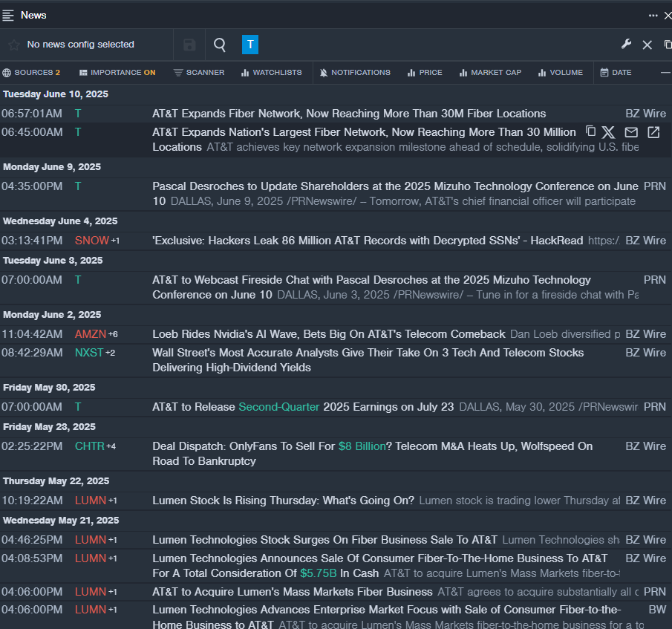Viewport: 672px width, 629px height.
Task: Click the 'Monday June 2, 2025' date header
Action: [x=52, y=315]
